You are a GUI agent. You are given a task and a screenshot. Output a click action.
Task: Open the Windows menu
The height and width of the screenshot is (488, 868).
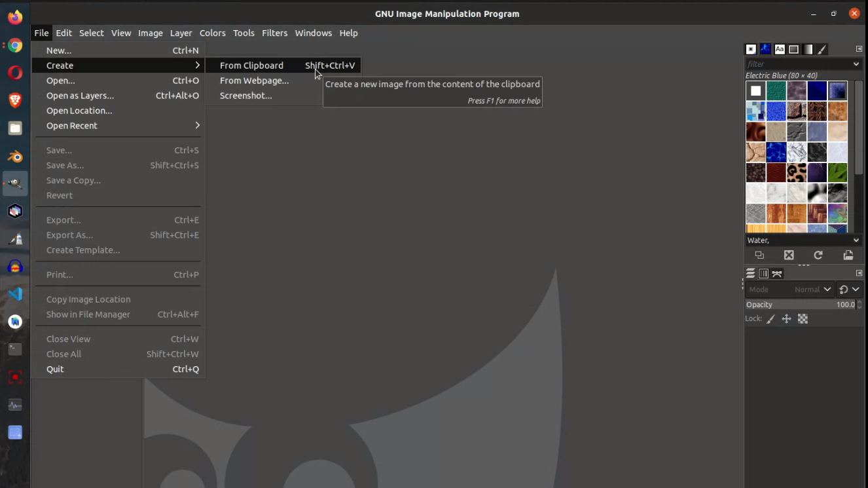[314, 33]
